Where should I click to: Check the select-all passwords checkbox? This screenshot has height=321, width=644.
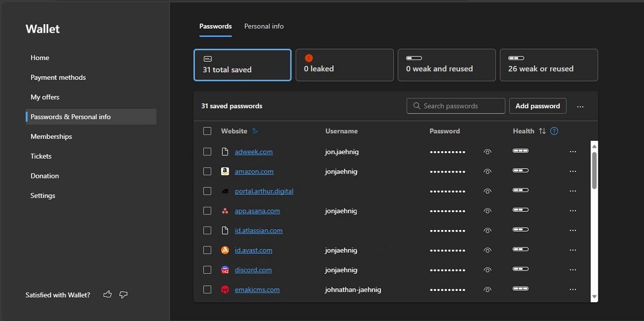coord(207,130)
